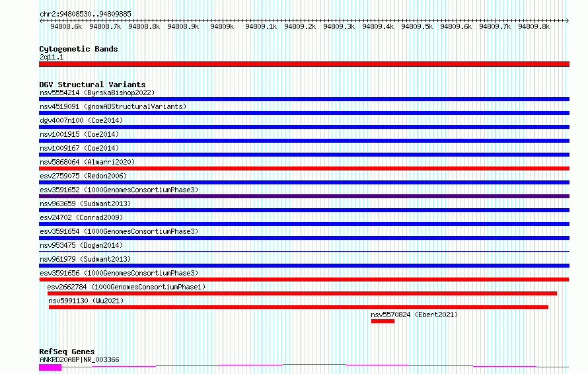Click the thin blue line of nsv953475

click(304, 251)
